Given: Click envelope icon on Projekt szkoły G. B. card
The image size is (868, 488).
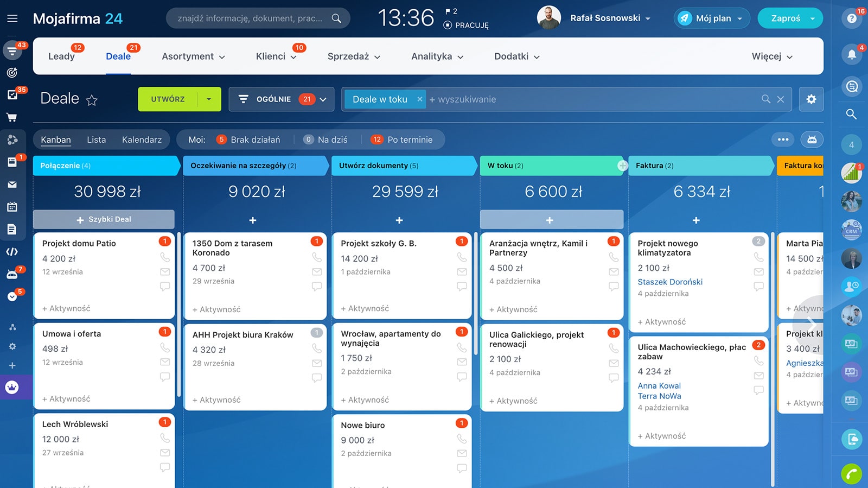Looking at the screenshot, I should point(462,272).
